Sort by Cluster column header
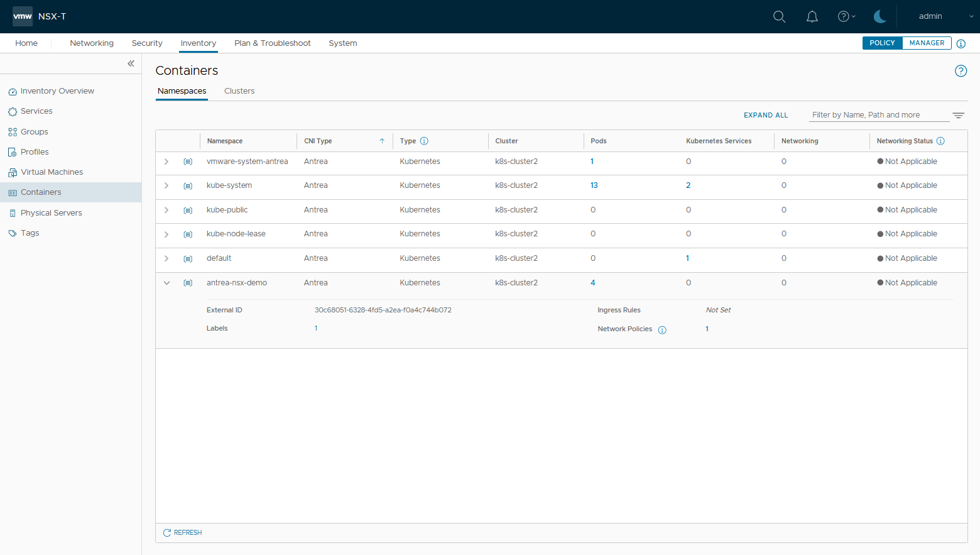980x555 pixels. click(506, 141)
